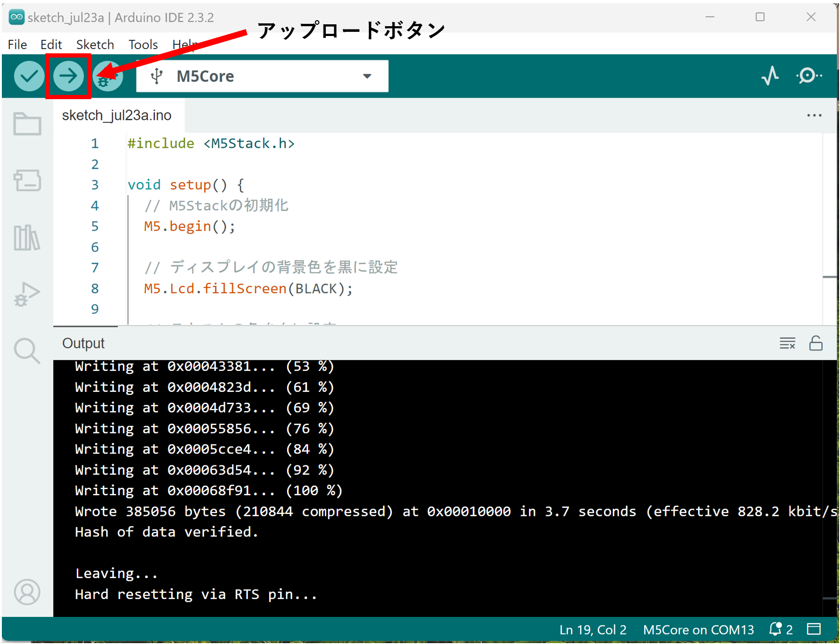Open notifications showing 2 alerts
Viewport: 840px width, 644px height.
[x=777, y=629]
